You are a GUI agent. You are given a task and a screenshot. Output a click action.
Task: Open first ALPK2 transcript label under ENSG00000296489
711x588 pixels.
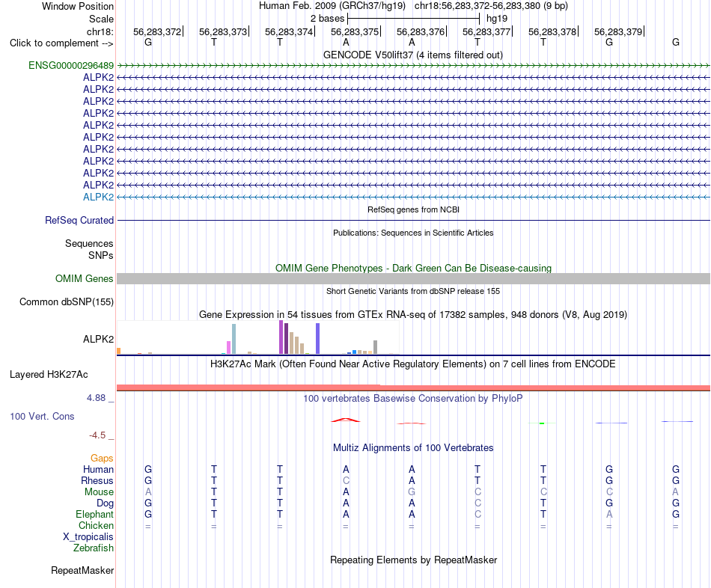click(x=98, y=78)
